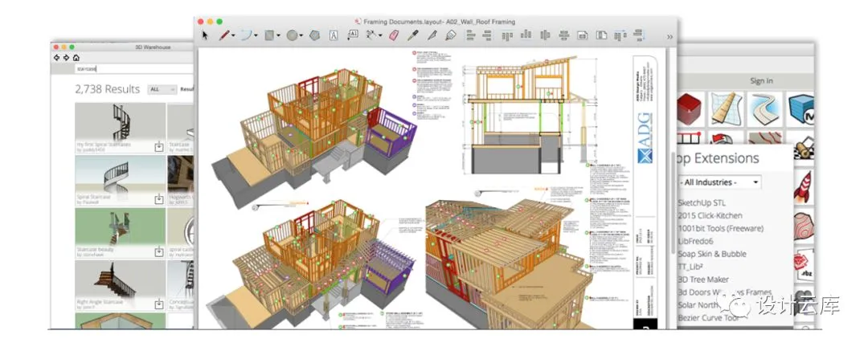Open the Soap Skin & Bubble link
Screen dimensions: 868x343
point(712,254)
